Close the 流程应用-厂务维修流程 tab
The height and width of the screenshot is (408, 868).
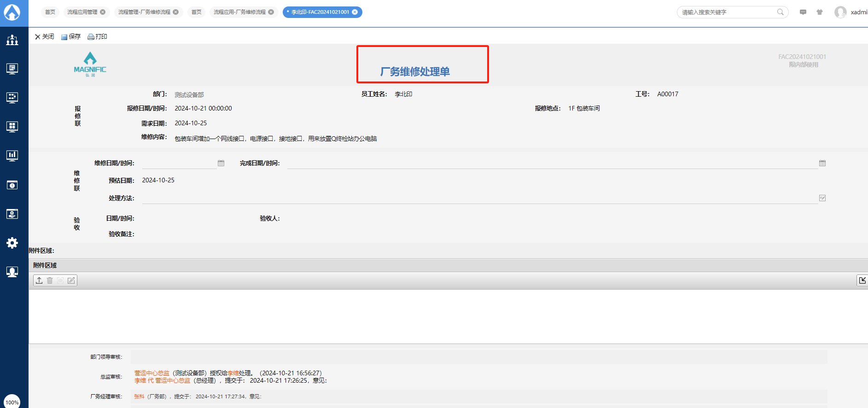pyautogui.click(x=271, y=12)
